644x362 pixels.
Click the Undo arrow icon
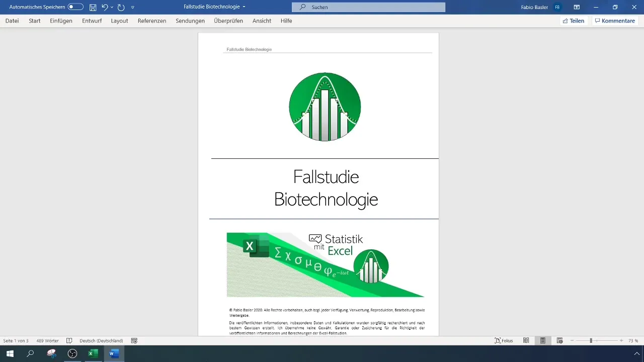(x=105, y=7)
